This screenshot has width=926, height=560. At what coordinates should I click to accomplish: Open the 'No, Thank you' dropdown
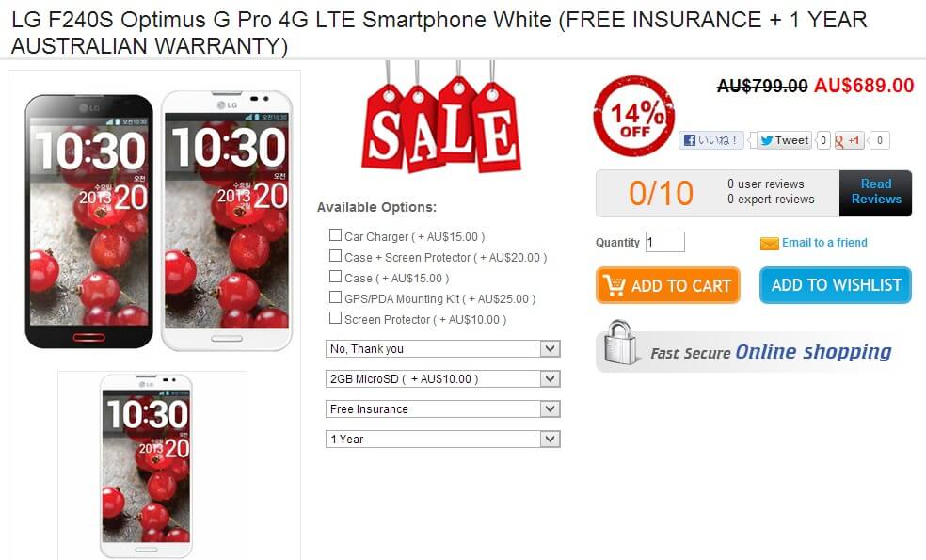pyautogui.click(x=443, y=348)
